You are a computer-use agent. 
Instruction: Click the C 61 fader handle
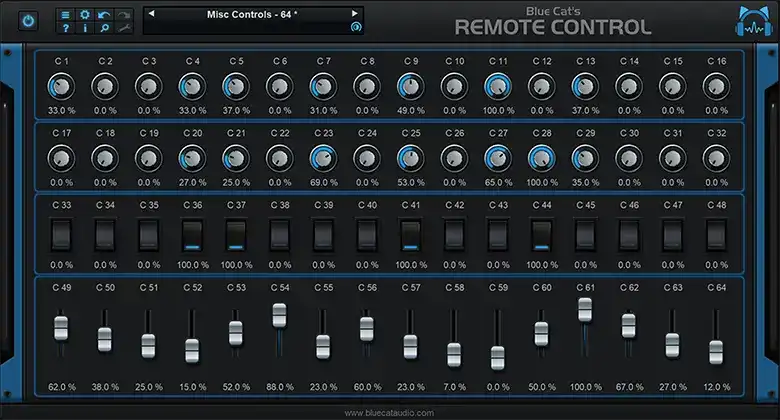click(x=585, y=310)
